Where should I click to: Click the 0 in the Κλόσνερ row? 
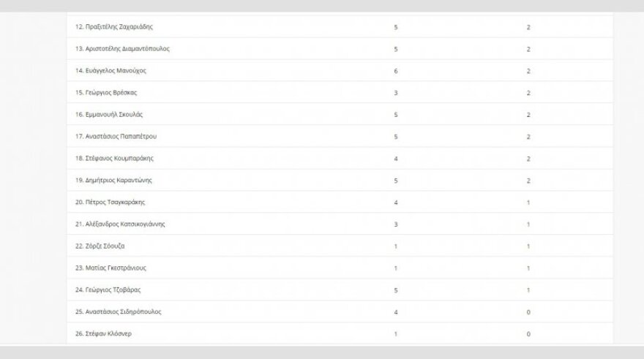(528, 334)
